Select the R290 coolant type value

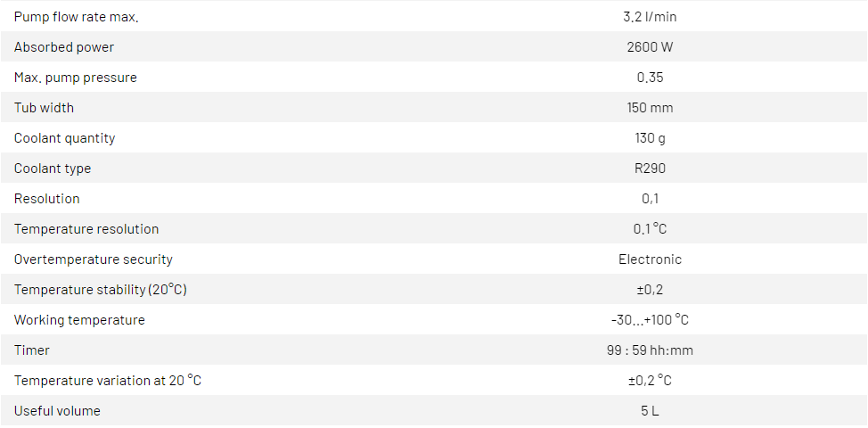pos(650,169)
